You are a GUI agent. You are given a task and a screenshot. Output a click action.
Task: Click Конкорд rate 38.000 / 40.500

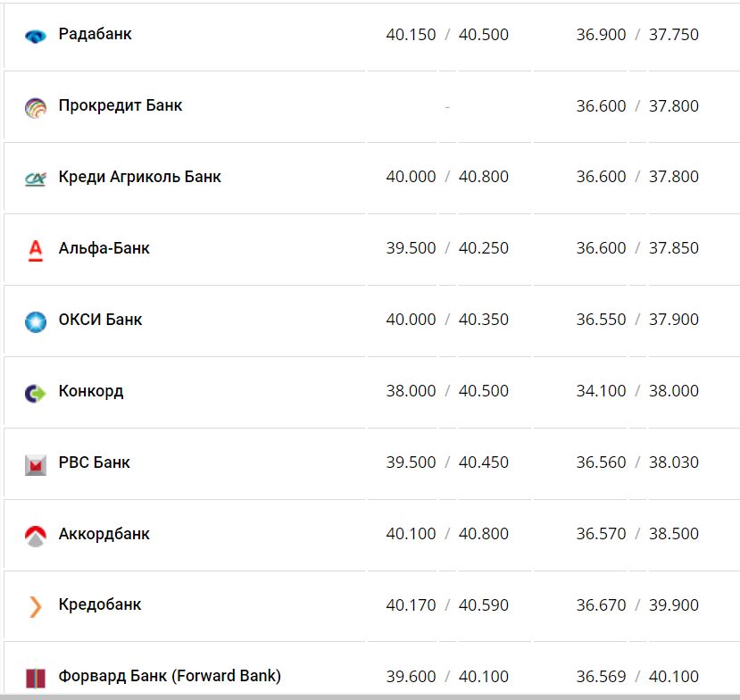click(x=447, y=391)
